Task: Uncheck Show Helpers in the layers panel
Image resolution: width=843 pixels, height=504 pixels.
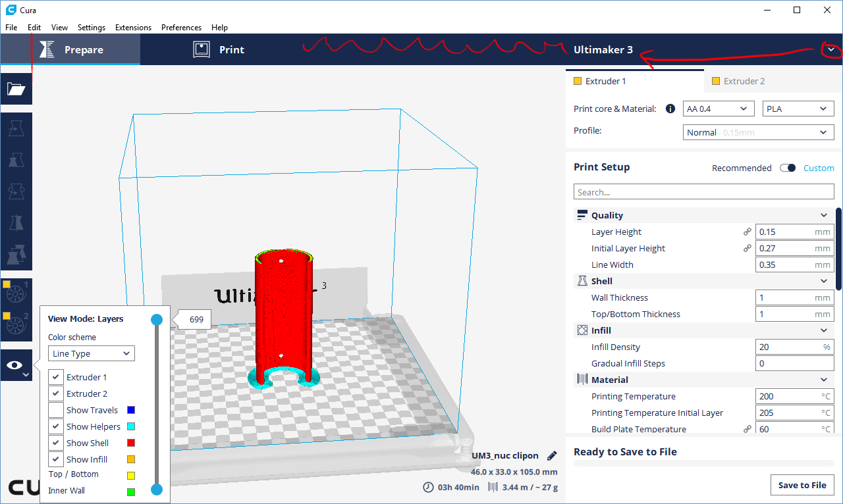Action: tap(56, 426)
